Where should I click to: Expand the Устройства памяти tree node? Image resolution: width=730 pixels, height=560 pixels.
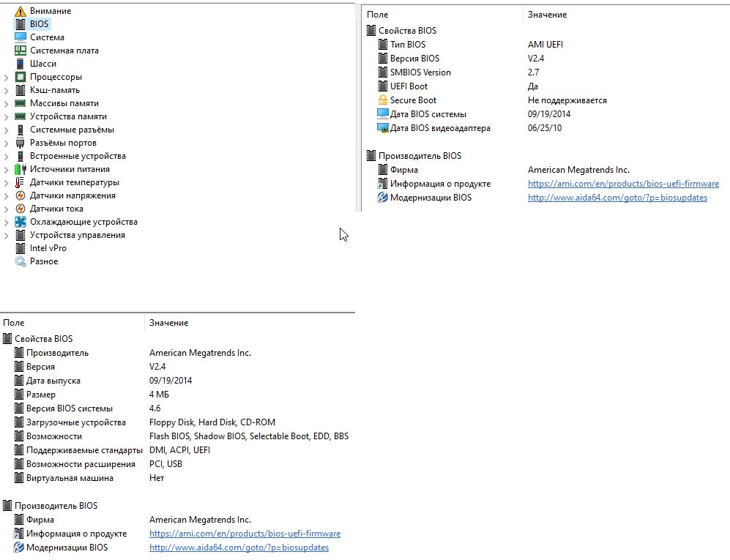click(x=6, y=117)
